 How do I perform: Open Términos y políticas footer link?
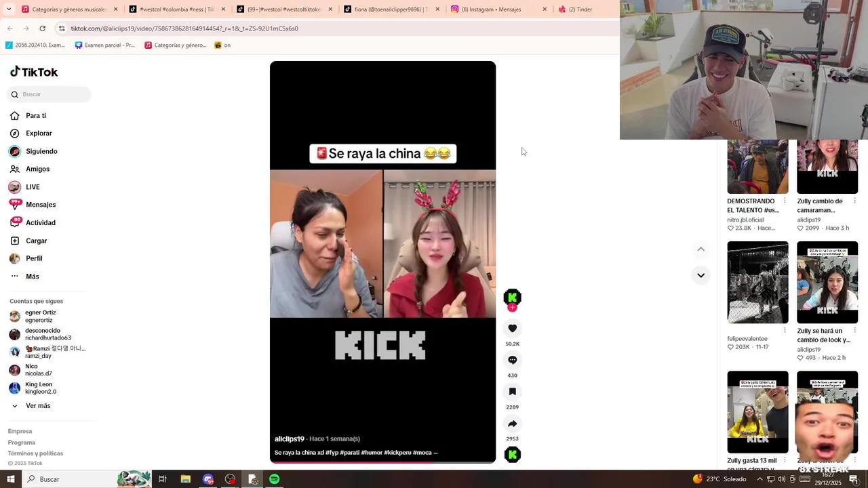tap(35, 453)
